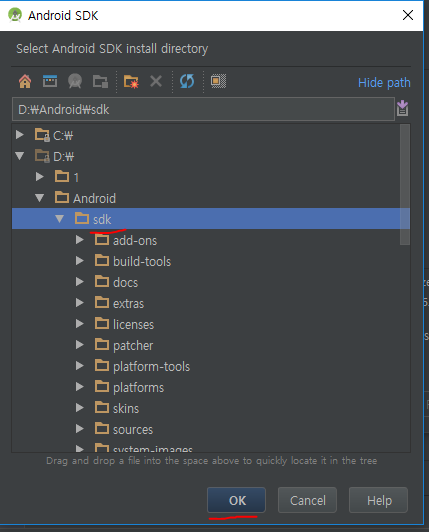Viewport: 429px width, 532px height.
Task: Go to the Home directory icon
Action: point(25,81)
